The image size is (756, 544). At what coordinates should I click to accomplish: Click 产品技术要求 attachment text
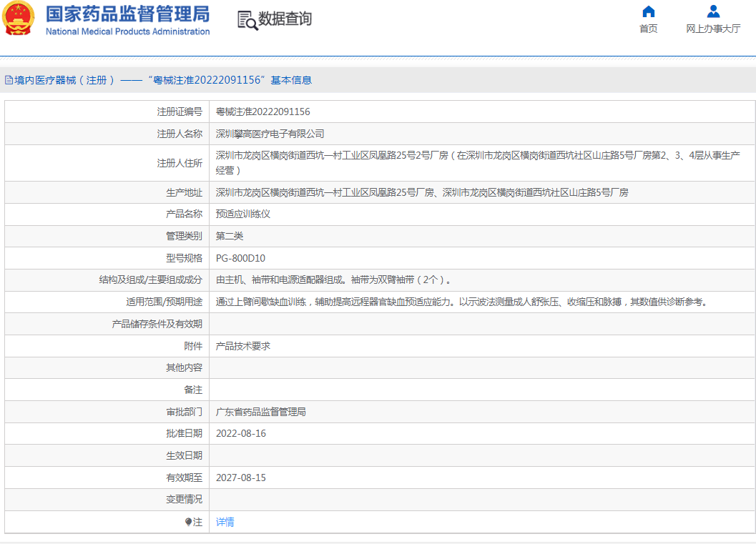point(242,346)
